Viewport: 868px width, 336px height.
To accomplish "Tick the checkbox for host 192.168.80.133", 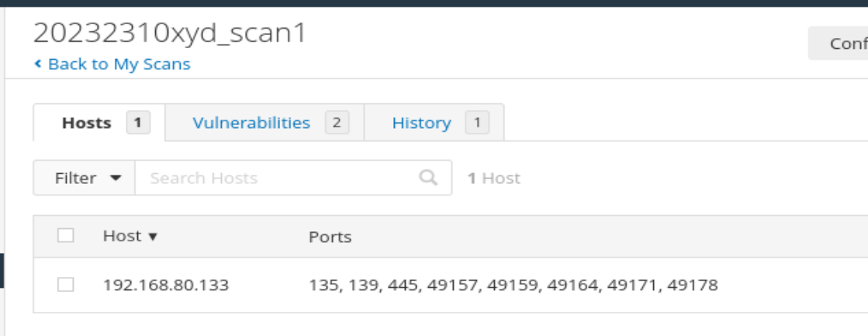I will pyautogui.click(x=65, y=285).
